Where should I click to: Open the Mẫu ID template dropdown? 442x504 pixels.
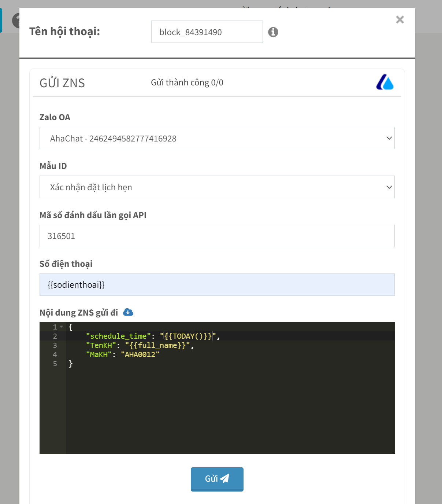217,187
